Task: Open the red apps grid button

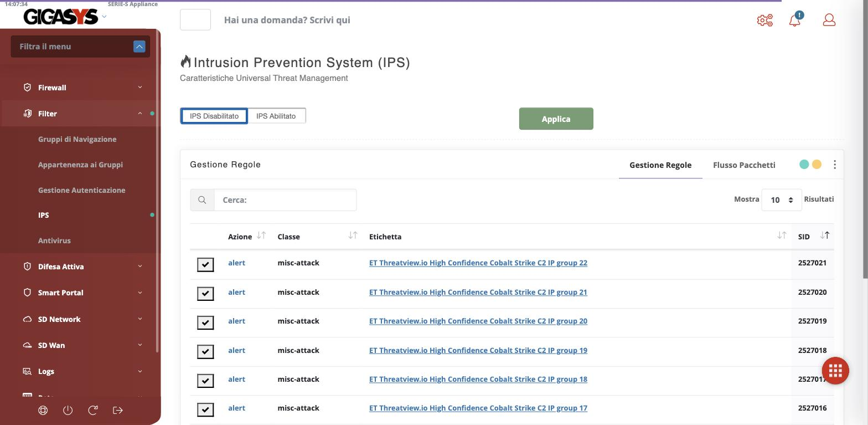Action: 835,370
